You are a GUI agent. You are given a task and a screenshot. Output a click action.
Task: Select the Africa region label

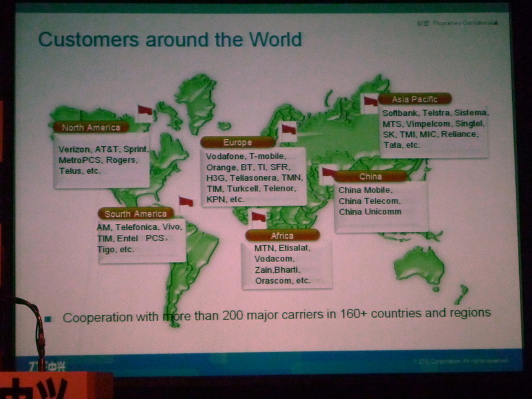(282, 236)
